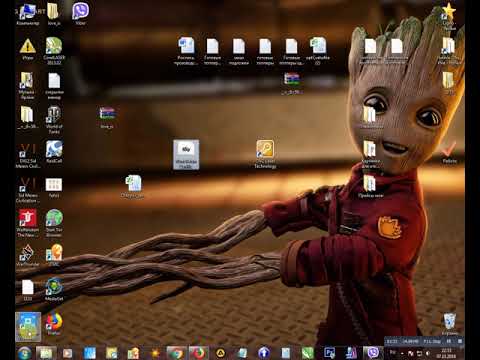Screen dimensions: 480x360
Task: Switch the input language indicator
Action: coord(393,353)
